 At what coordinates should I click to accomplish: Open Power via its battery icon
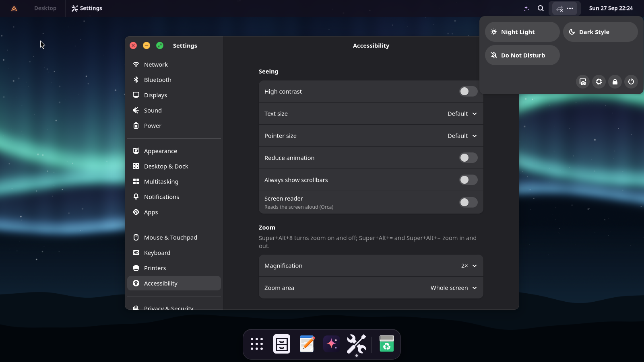[136, 125]
